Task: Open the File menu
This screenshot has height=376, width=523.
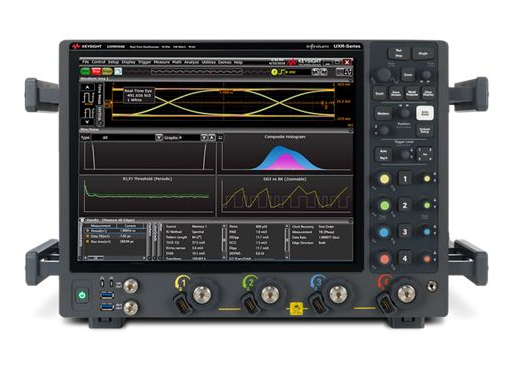Action: point(86,62)
